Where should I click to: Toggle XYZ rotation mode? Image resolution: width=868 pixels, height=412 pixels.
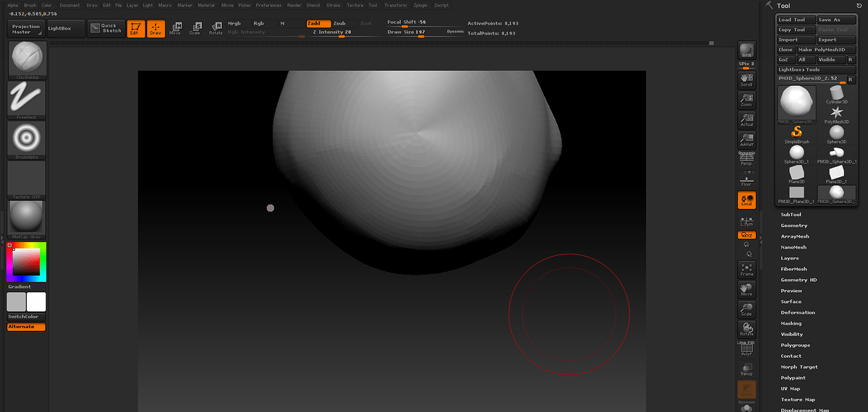coord(746,236)
